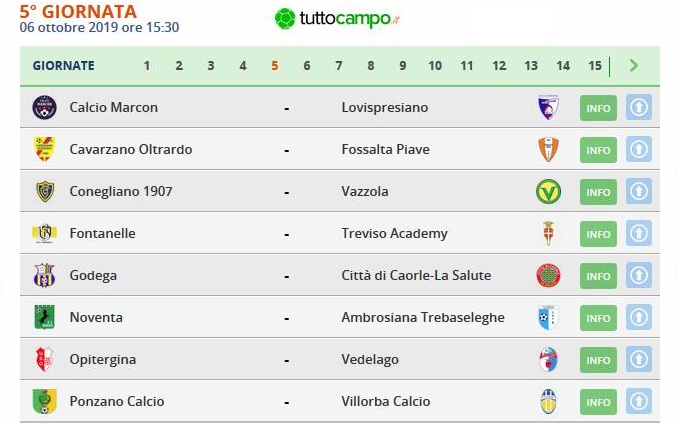Switch to matchday 15

pyautogui.click(x=595, y=66)
